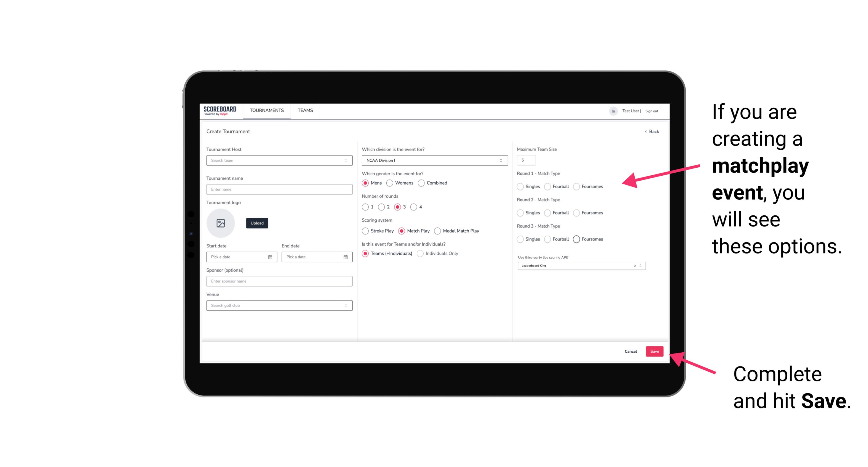Expand the Use third-party live scoring API dropdown
Viewport: 868px width, 467px height.
639,266
